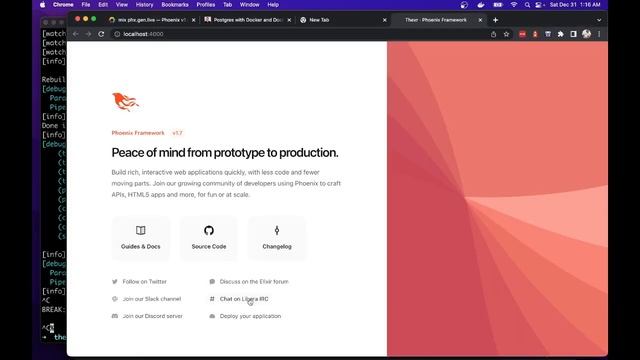Click the share page icon in address bar
Viewport: 640px width, 360px height.
493,34
